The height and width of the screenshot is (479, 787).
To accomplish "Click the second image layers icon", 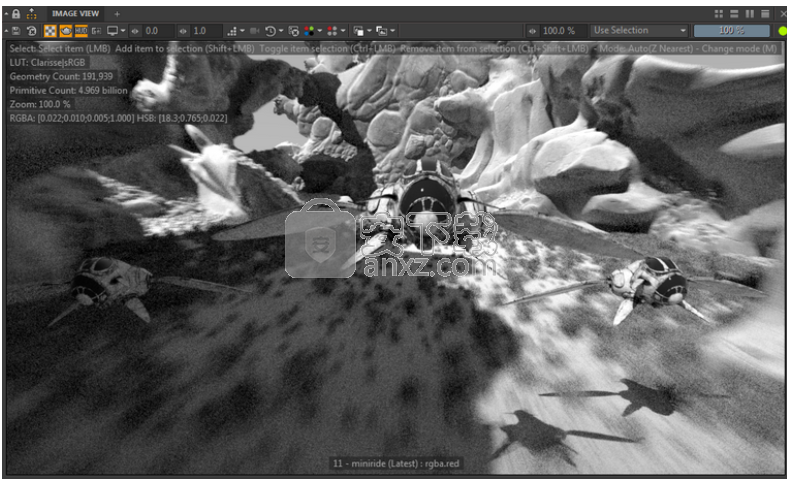I will pyautogui.click(x=382, y=31).
